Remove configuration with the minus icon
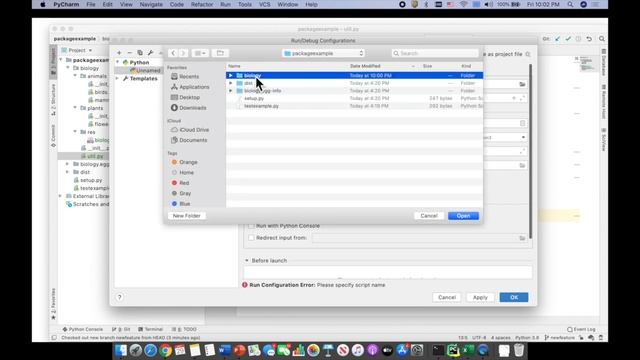 (129, 53)
